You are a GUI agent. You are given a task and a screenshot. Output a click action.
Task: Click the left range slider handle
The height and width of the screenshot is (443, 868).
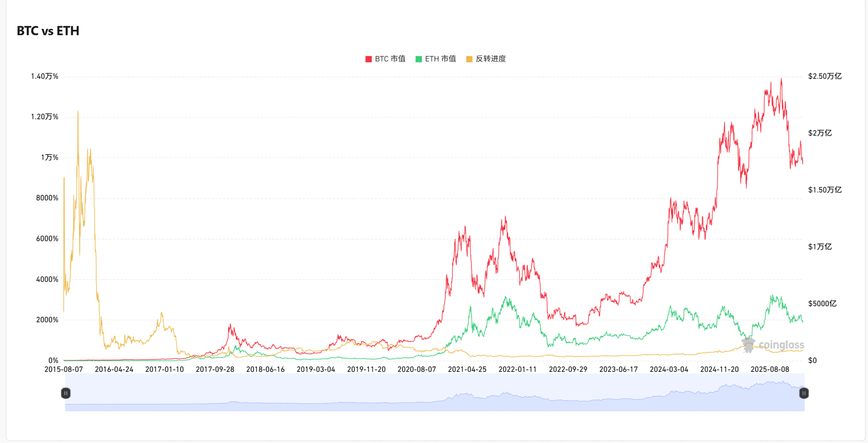click(65, 393)
